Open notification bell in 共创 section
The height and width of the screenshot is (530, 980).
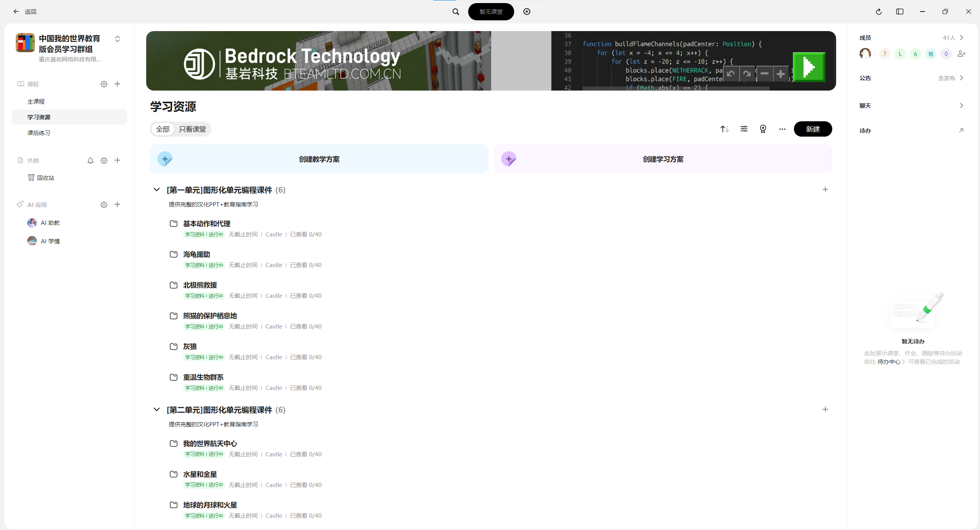pos(90,160)
